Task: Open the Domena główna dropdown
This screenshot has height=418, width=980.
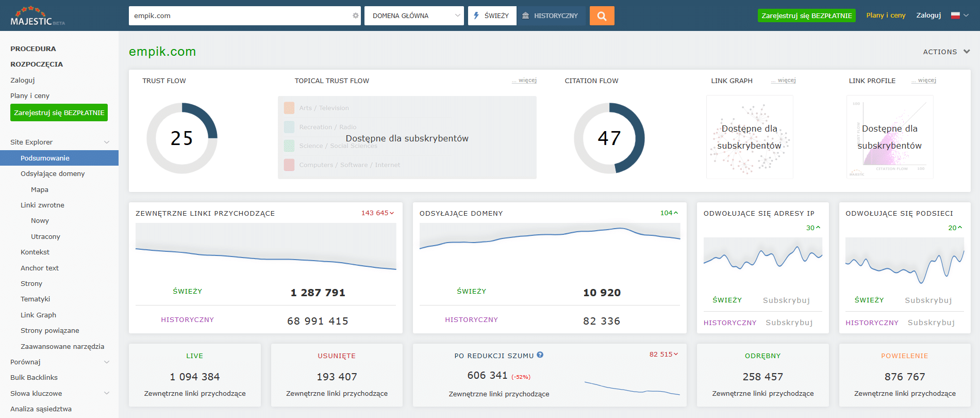Action: coord(414,16)
